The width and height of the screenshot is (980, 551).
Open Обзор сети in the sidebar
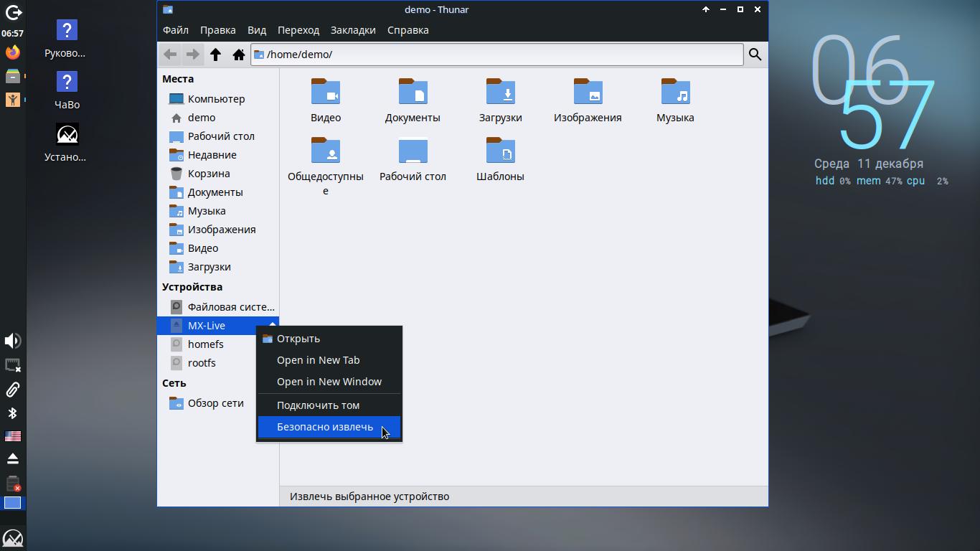(x=217, y=403)
